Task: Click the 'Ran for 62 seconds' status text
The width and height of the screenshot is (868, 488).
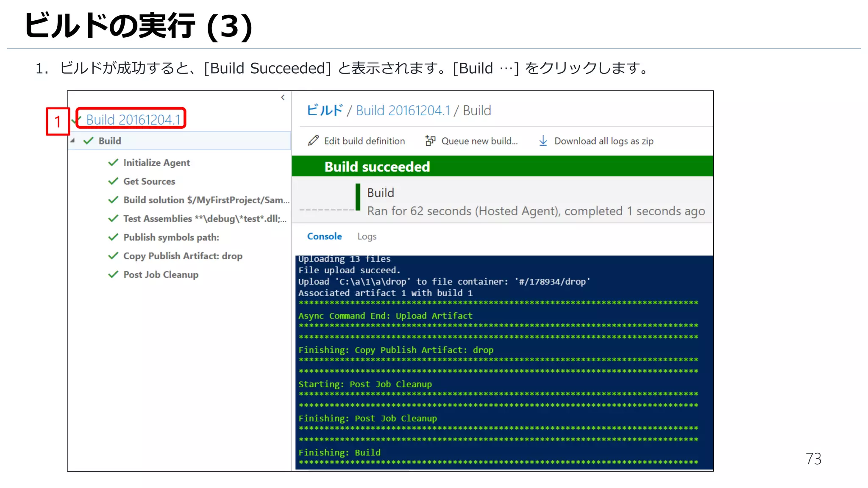Action: 536,211
